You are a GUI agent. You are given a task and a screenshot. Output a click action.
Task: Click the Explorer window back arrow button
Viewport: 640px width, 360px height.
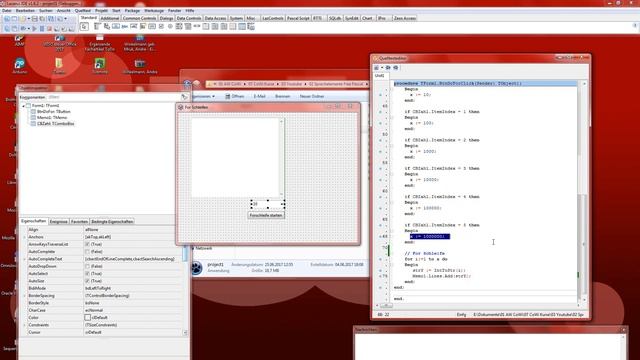187,84
